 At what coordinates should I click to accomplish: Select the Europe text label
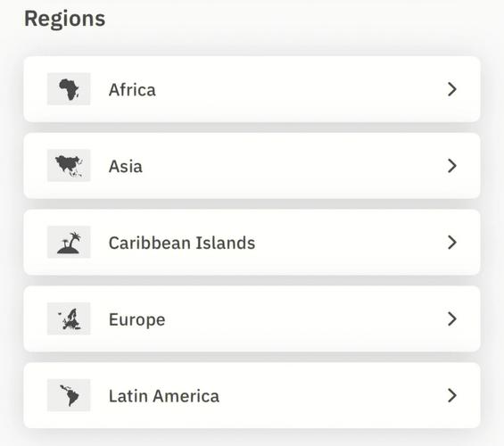pos(137,319)
